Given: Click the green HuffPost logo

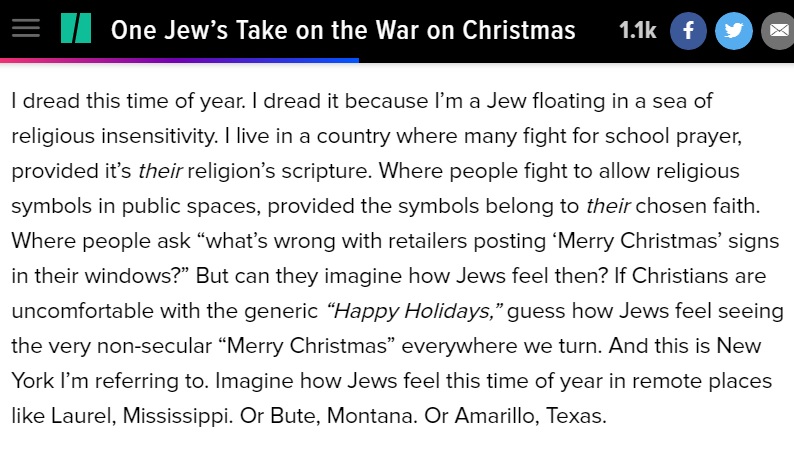Looking at the screenshot, I should 76,28.
